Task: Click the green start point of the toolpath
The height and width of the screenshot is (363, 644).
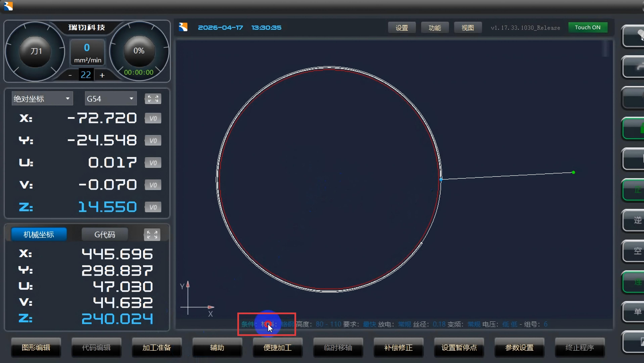Action: [573, 172]
